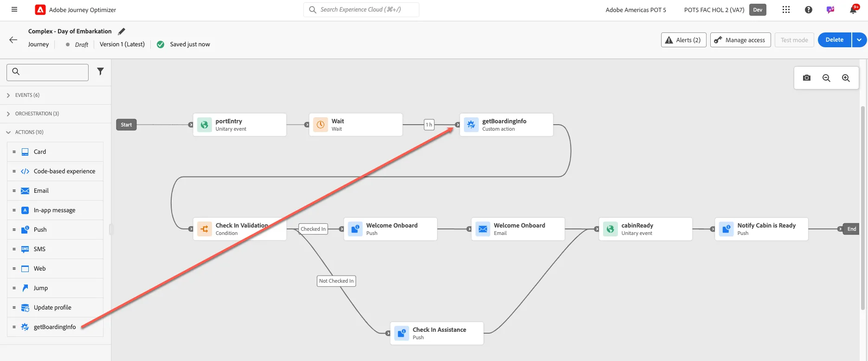Click the blue Delete button
Viewport: 868px width, 361px height.
click(x=834, y=40)
